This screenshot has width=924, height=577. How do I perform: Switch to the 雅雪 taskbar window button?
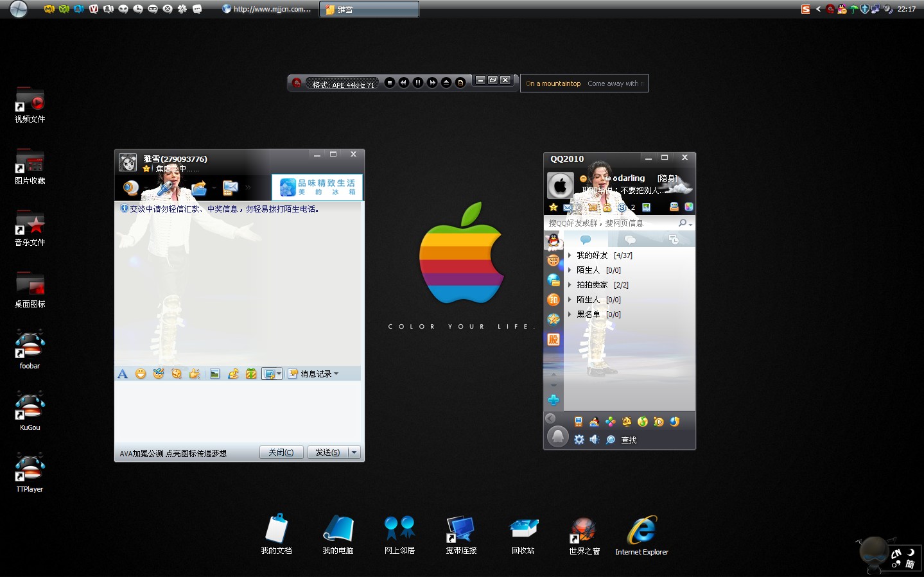tap(369, 9)
